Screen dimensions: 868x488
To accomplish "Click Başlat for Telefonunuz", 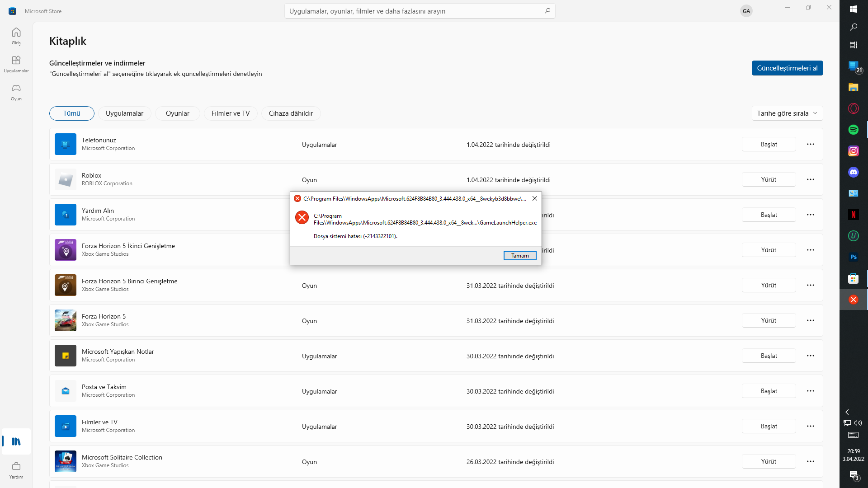I will click(769, 144).
